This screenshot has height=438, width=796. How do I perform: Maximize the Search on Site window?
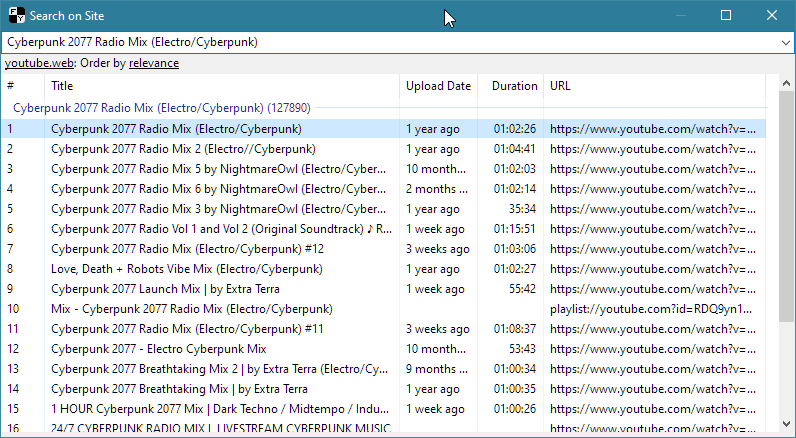point(726,16)
